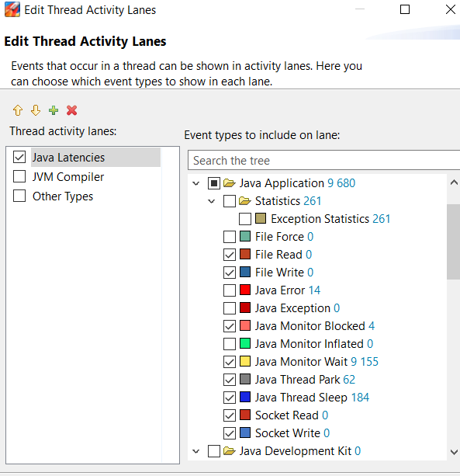Image resolution: width=460 pixels, height=476 pixels.
Task: Click the Java Application folder icon
Action: click(230, 183)
